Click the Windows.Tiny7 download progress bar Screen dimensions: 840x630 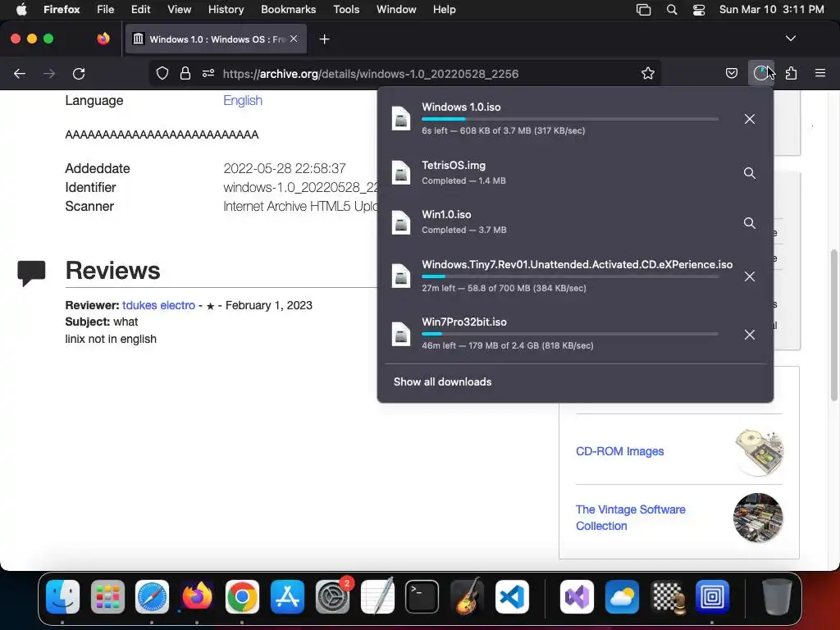(x=570, y=276)
